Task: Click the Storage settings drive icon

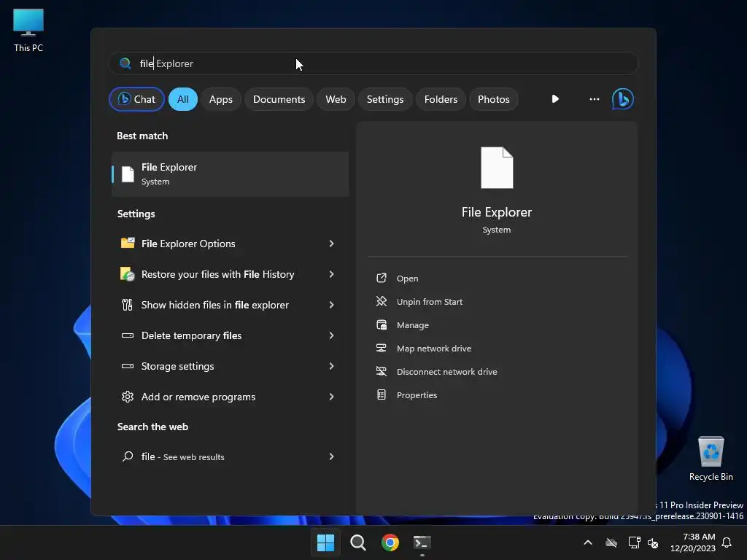Action: click(127, 366)
